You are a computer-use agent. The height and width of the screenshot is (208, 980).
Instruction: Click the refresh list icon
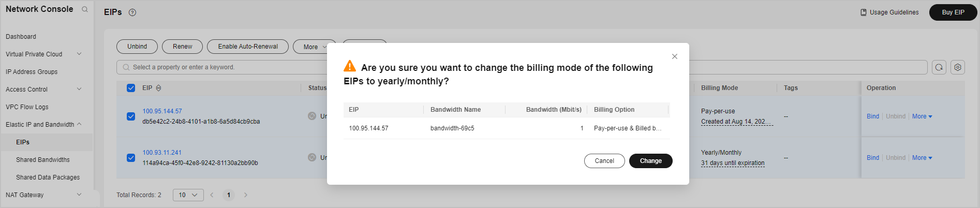pyautogui.click(x=939, y=67)
